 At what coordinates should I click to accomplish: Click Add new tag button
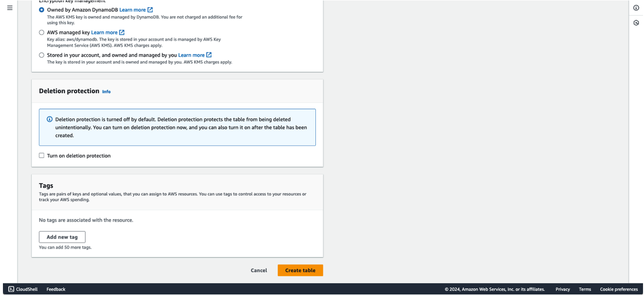(x=62, y=237)
